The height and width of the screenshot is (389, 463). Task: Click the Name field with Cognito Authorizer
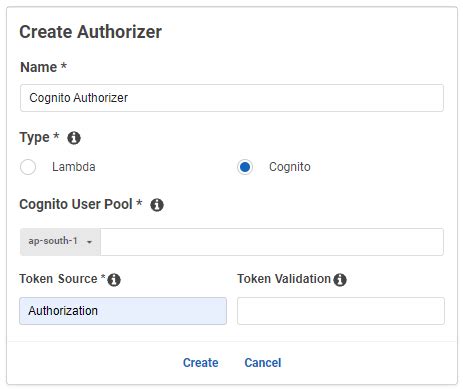pyautogui.click(x=232, y=98)
